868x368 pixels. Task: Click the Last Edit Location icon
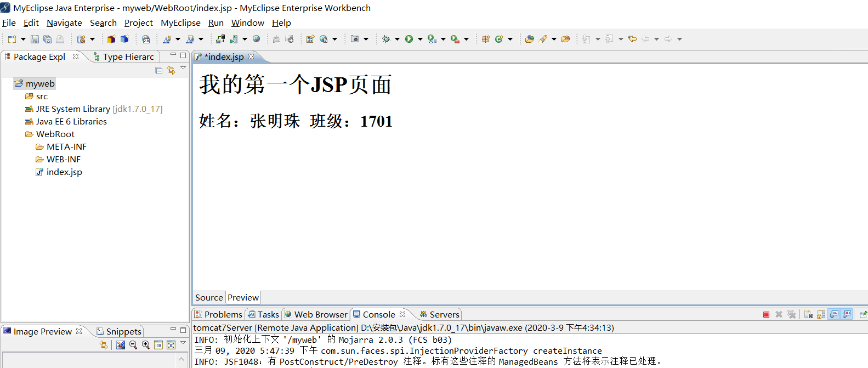click(632, 39)
